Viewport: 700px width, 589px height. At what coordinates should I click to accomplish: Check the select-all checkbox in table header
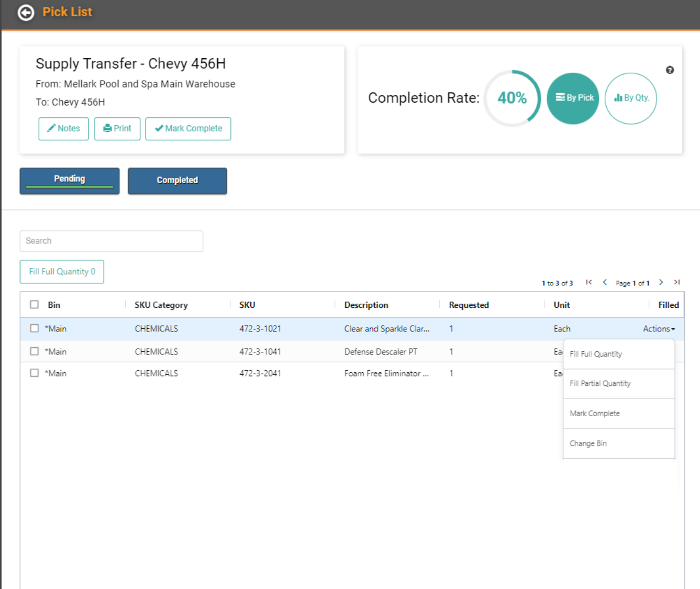point(34,304)
